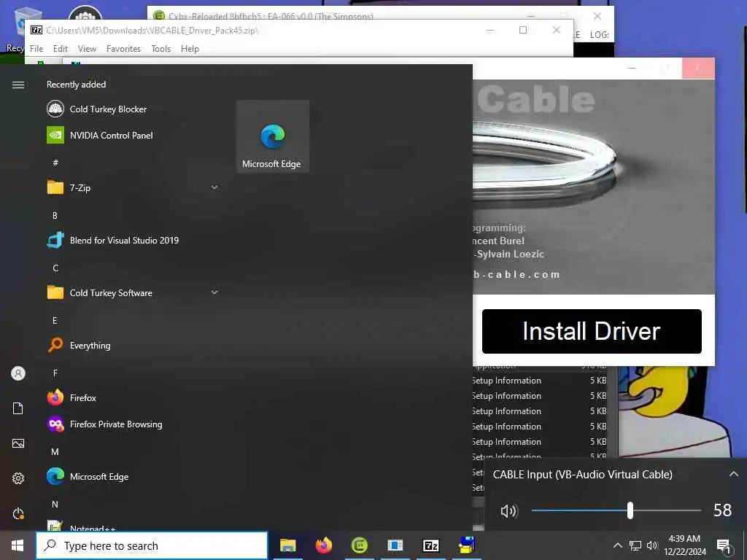Screen dimensions: 747x560
Task: Jump to the E letter header
Action: [55, 321]
